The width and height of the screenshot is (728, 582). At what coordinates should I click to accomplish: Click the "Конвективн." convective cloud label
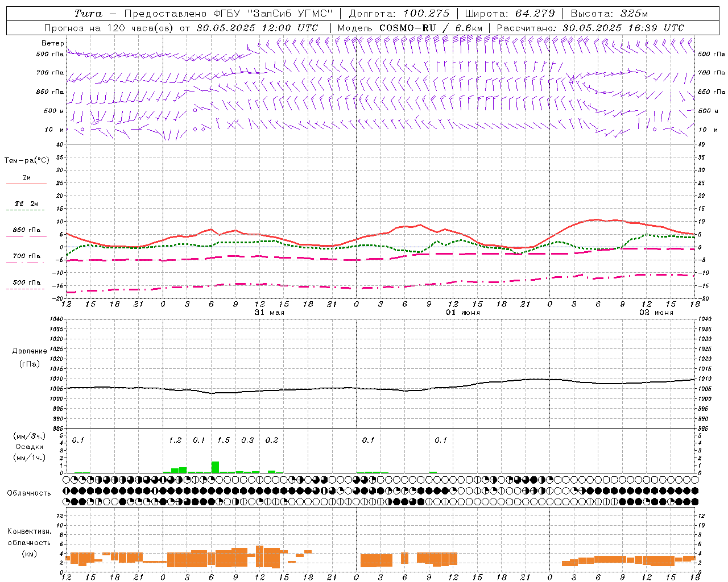click(29, 531)
